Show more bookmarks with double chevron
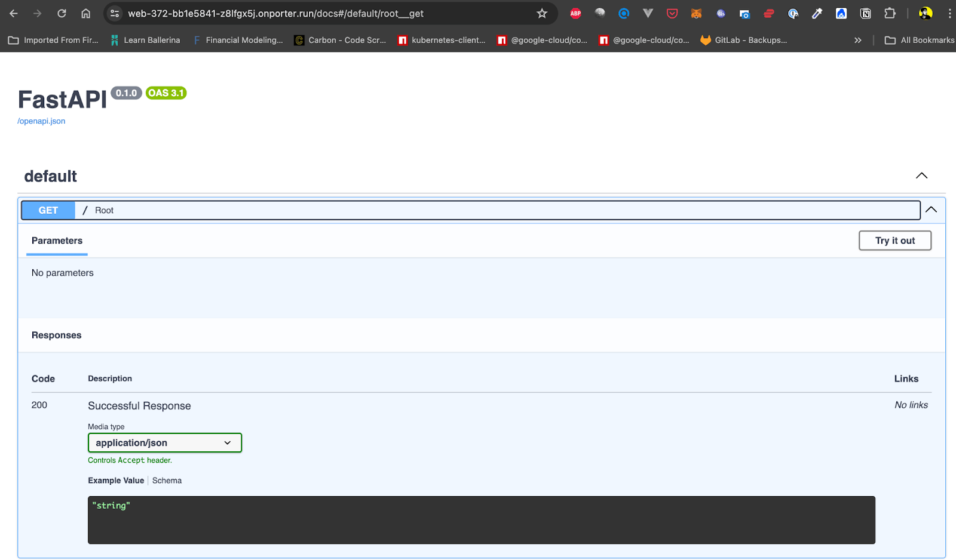The width and height of the screenshot is (956, 560). tap(858, 40)
